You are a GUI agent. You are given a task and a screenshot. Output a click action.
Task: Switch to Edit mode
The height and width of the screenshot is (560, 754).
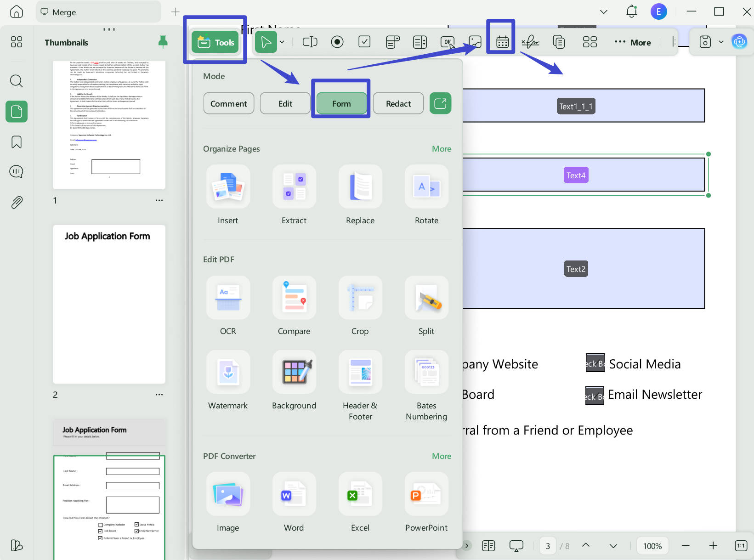pyautogui.click(x=285, y=103)
